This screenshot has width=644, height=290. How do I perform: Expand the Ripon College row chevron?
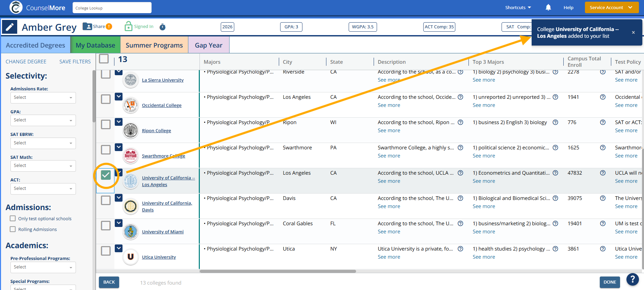click(118, 122)
